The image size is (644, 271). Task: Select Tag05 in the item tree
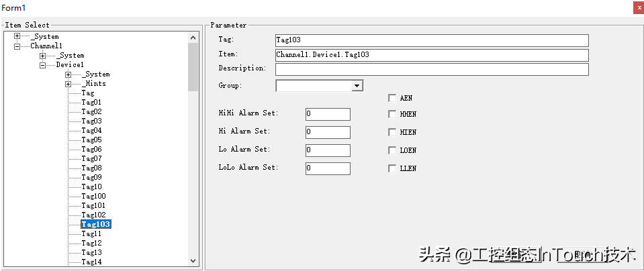(x=91, y=140)
